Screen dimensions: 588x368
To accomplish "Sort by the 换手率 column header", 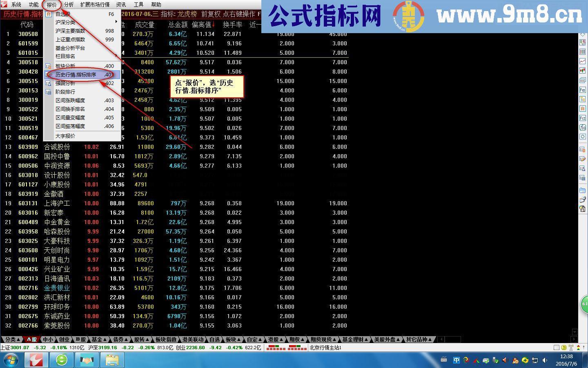I will 232,25.
